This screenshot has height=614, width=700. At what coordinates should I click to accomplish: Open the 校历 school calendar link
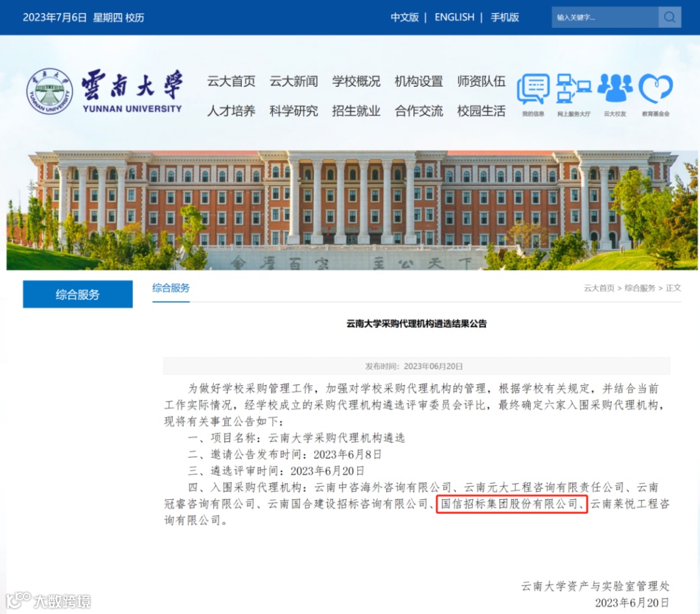tap(135, 18)
